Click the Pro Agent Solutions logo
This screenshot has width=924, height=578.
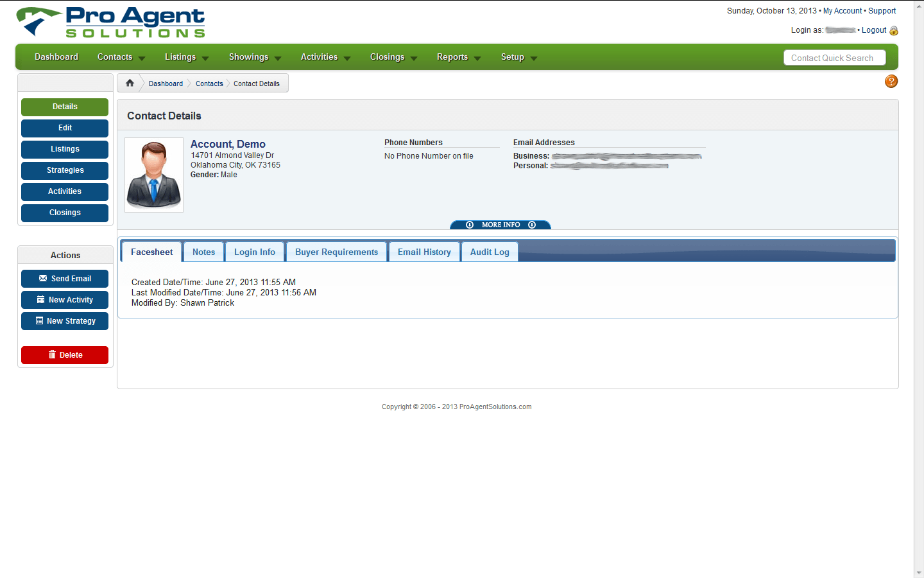[111, 22]
